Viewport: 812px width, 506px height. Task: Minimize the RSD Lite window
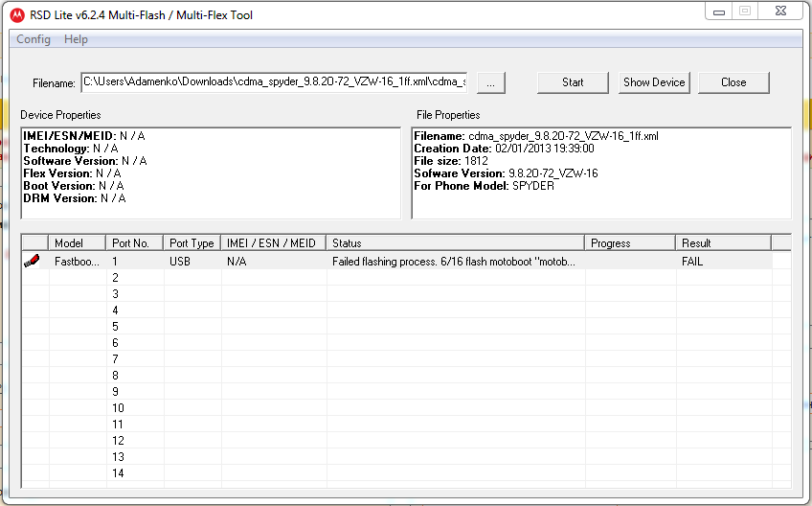(719, 11)
